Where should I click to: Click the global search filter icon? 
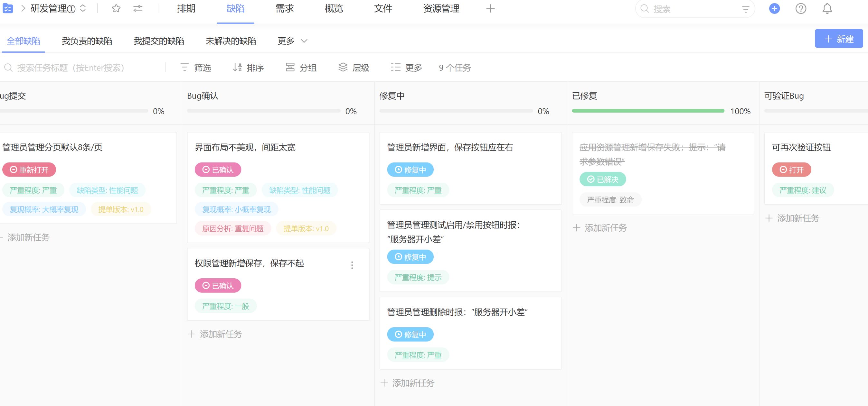click(745, 9)
